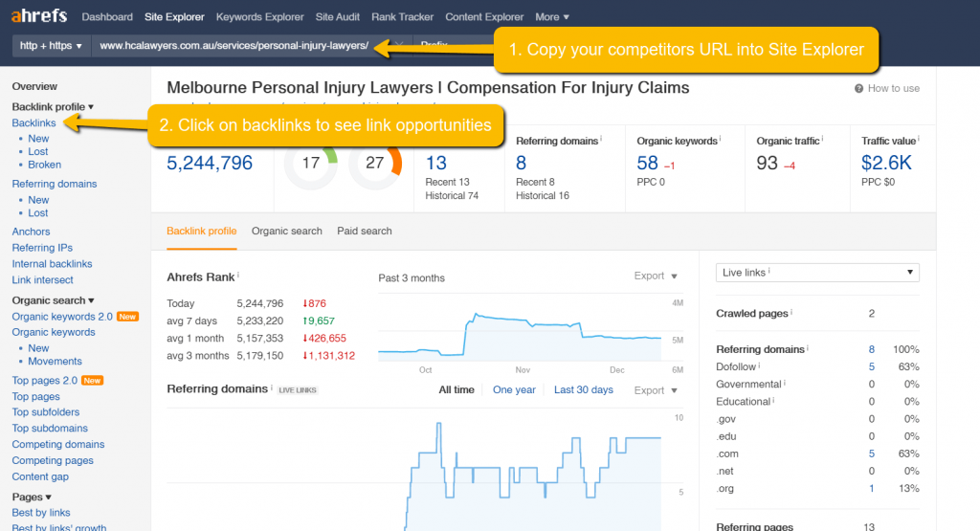Open Export dropdown for Ahrefs Rank chart
980x531 pixels.
656,277
